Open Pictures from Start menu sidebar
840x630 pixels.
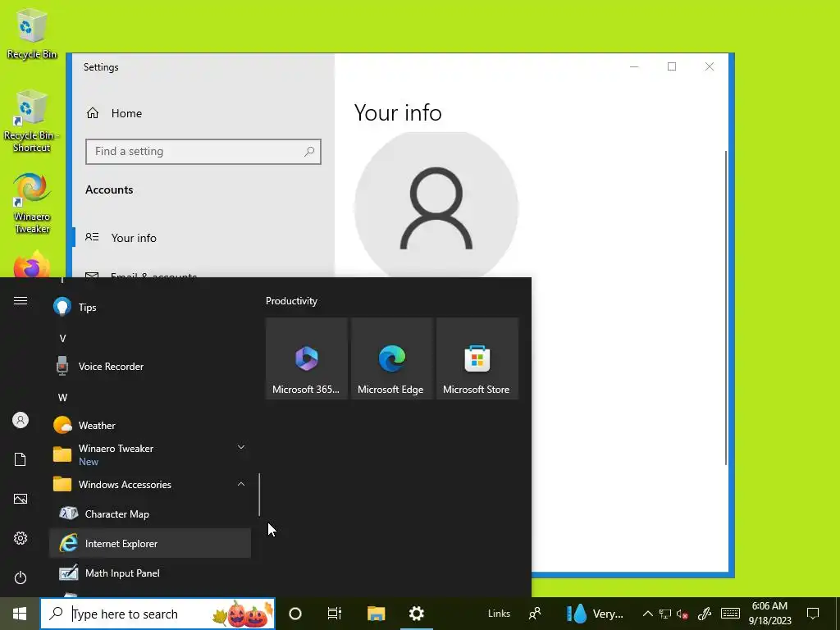[21, 499]
